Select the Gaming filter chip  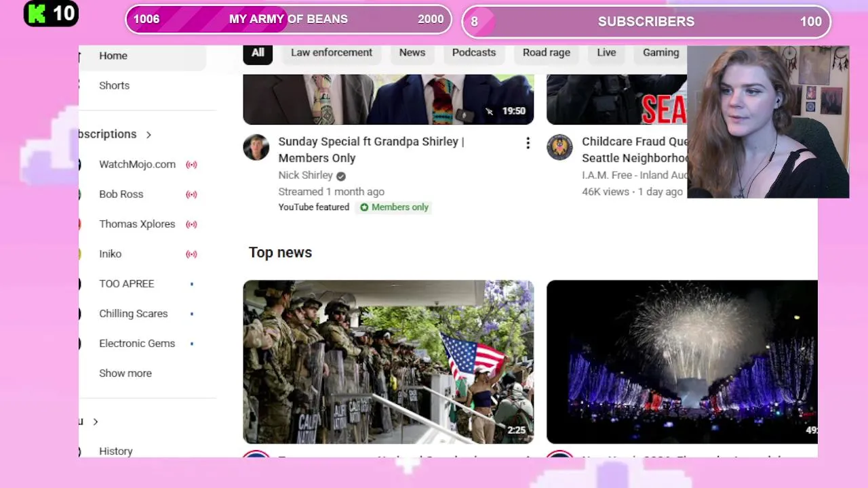660,53
